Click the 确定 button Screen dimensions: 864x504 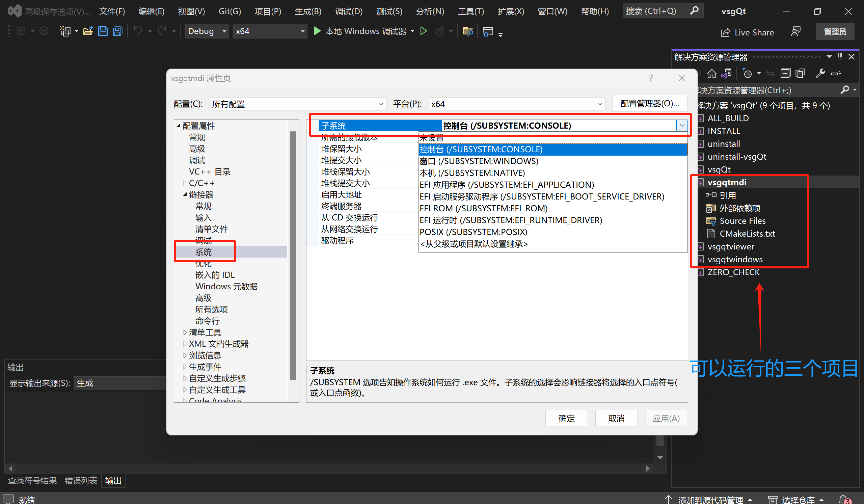(566, 418)
